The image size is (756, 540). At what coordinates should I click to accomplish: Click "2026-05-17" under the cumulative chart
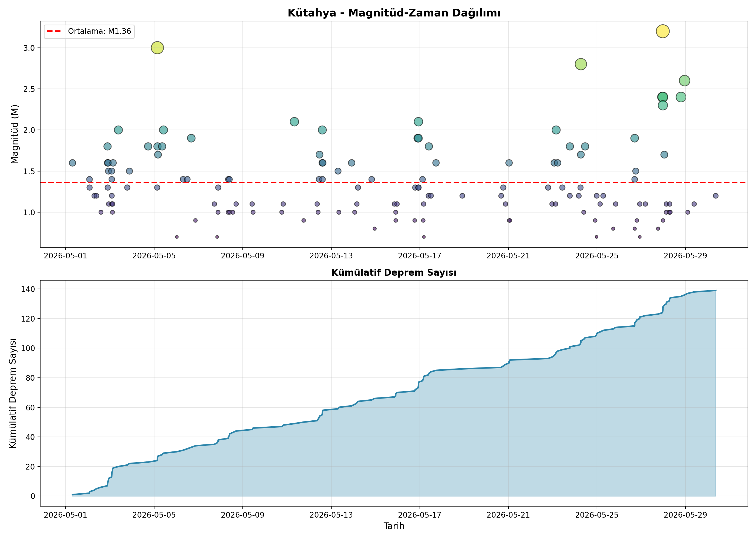(x=420, y=515)
